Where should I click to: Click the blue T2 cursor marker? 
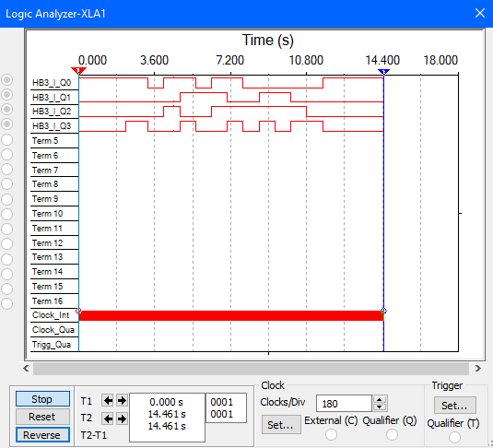click(x=383, y=72)
